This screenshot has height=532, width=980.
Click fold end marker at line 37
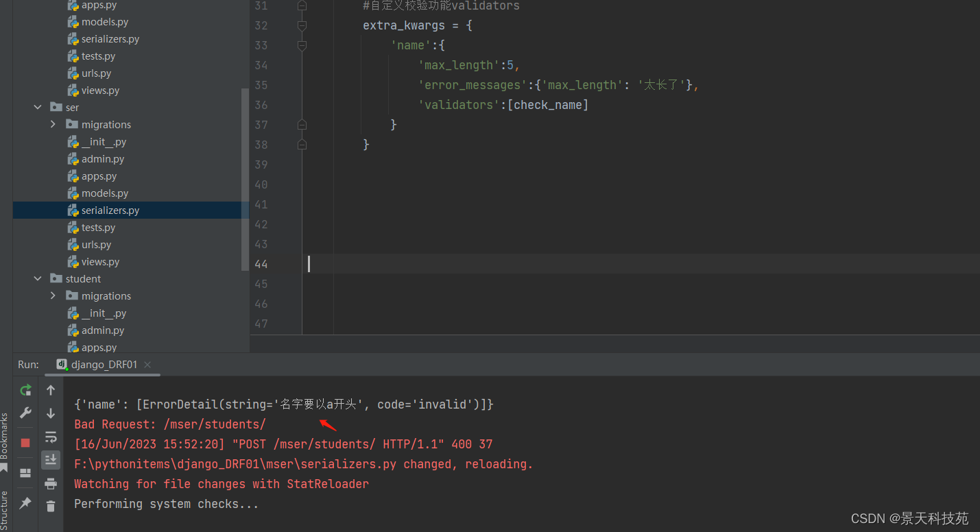point(302,125)
